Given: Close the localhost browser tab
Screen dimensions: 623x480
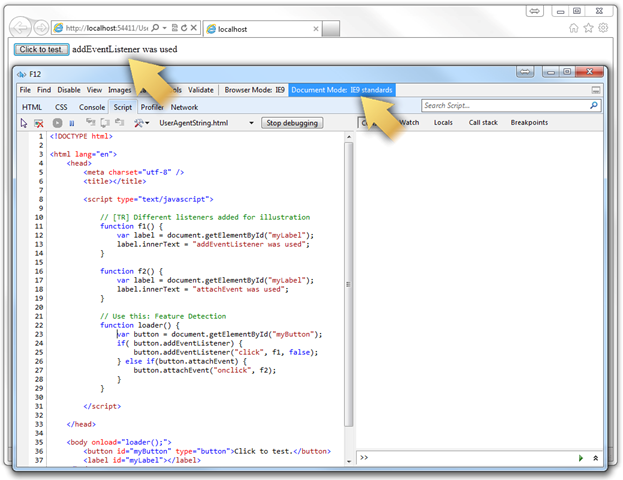Looking at the screenshot, I should point(316,29).
